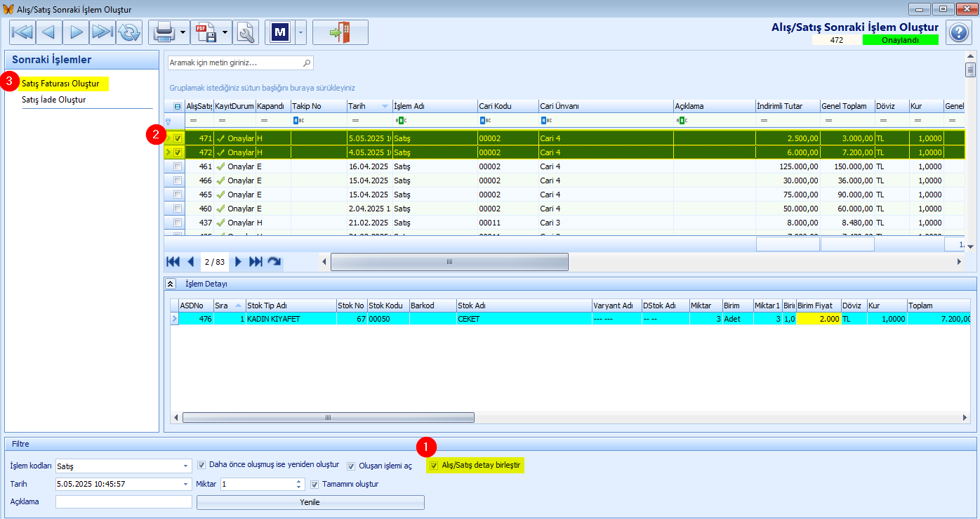Screen dimensions: 980x519
Task: Check the checkbox for row 466
Action: tap(178, 180)
